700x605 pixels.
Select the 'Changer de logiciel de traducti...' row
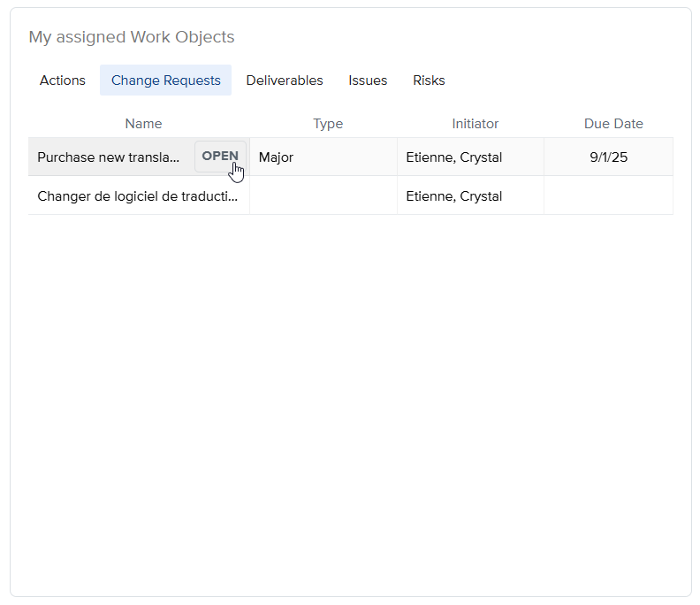pos(138,196)
